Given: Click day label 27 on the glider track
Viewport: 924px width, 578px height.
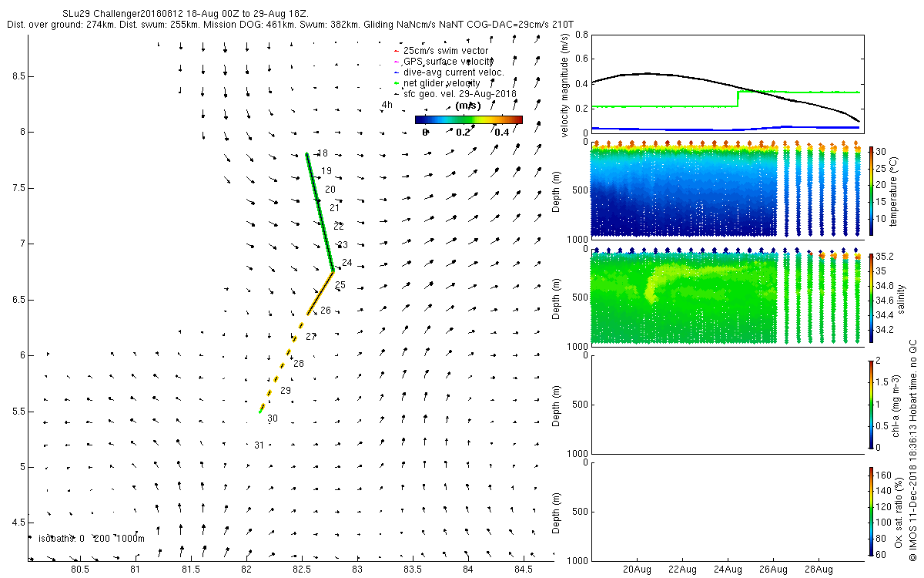Looking at the screenshot, I should click(x=311, y=337).
